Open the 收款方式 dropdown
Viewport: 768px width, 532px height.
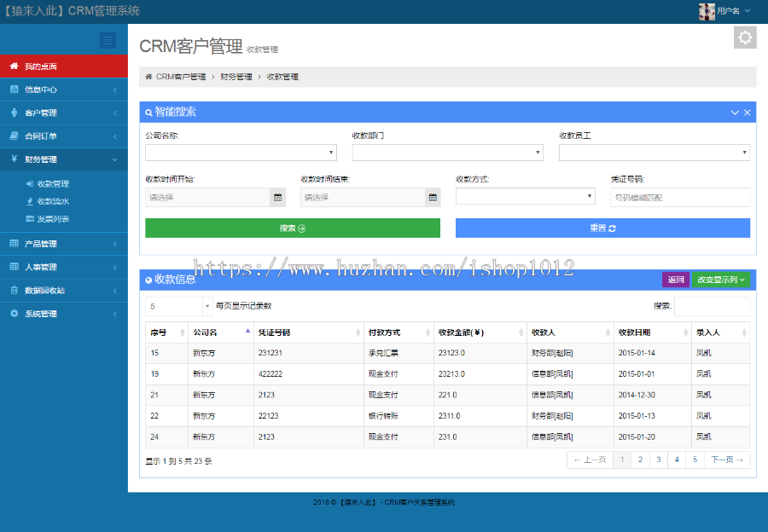[x=525, y=195]
